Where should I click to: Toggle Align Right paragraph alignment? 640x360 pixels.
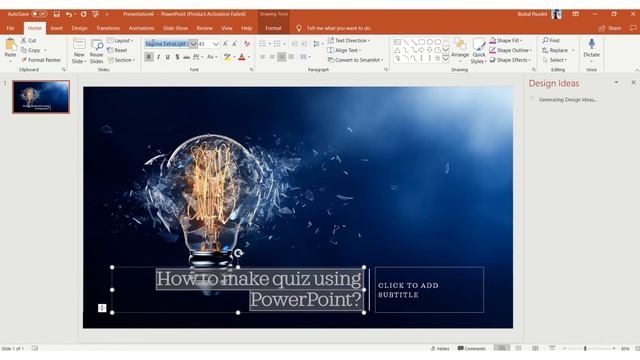click(282, 57)
